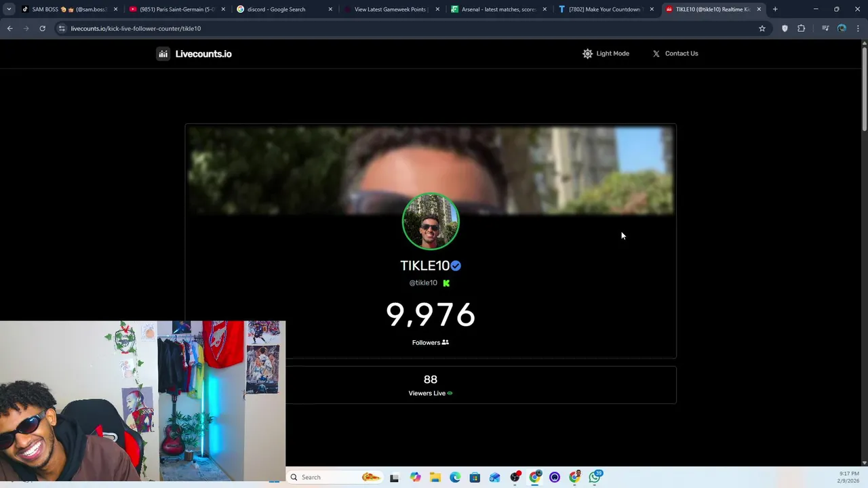The width and height of the screenshot is (868, 488).
Task: Click the Followers people icon
Action: (446, 342)
